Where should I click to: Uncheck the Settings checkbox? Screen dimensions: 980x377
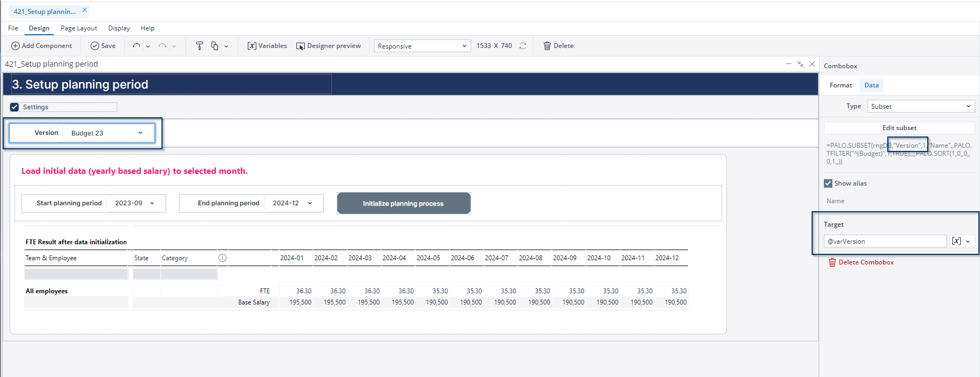coord(14,107)
